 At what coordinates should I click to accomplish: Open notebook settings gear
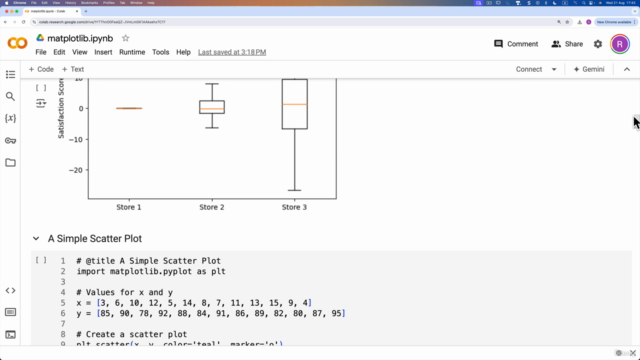(x=598, y=44)
